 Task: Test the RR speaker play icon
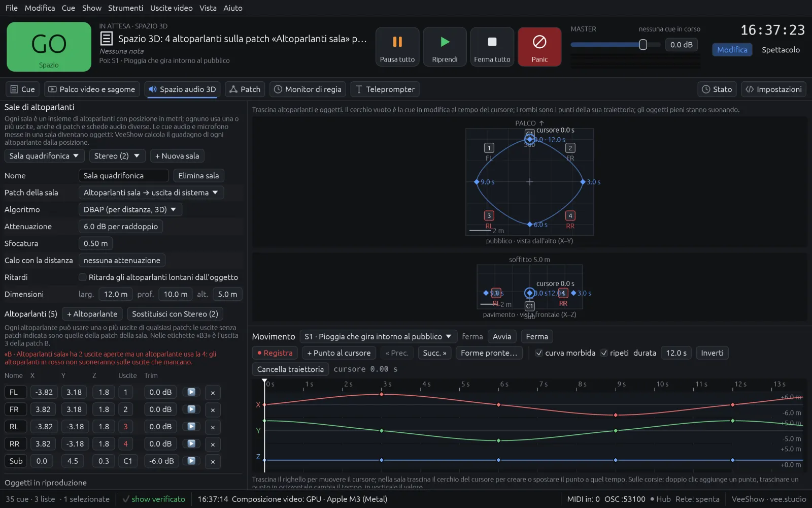click(x=191, y=444)
